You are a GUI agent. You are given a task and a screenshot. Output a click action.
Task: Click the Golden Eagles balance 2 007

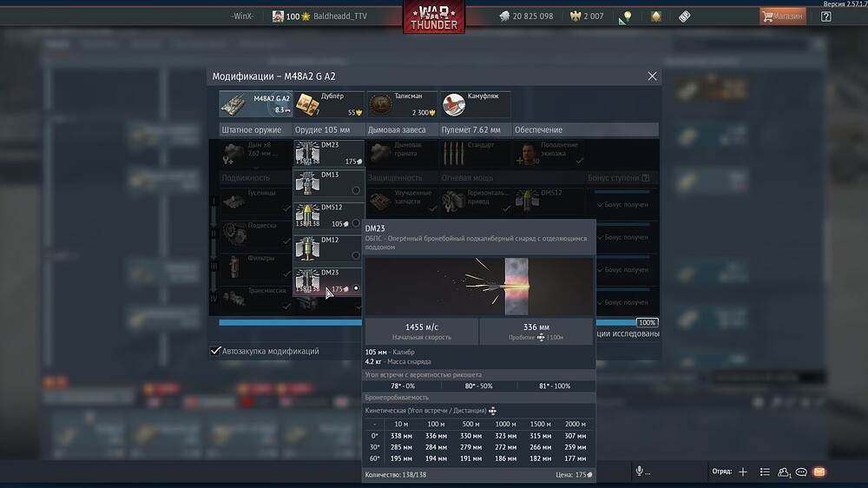[x=587, y=16]
